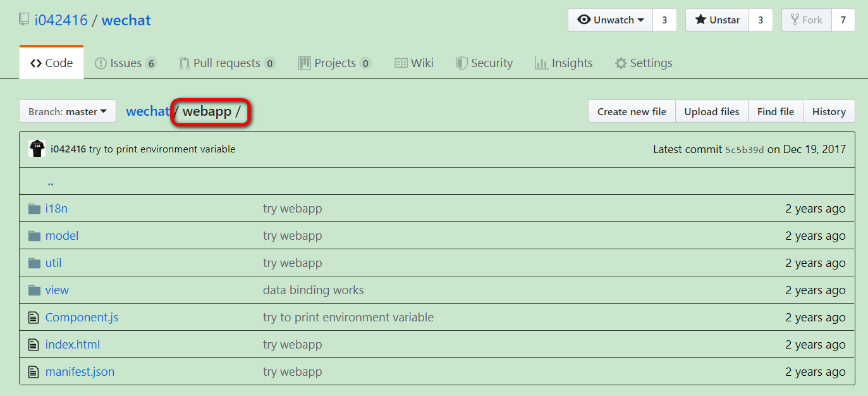Screen dimensions: 868x396
Task: Click the folder icon of model
Action: pyautogui.click(x=34, y=236)
